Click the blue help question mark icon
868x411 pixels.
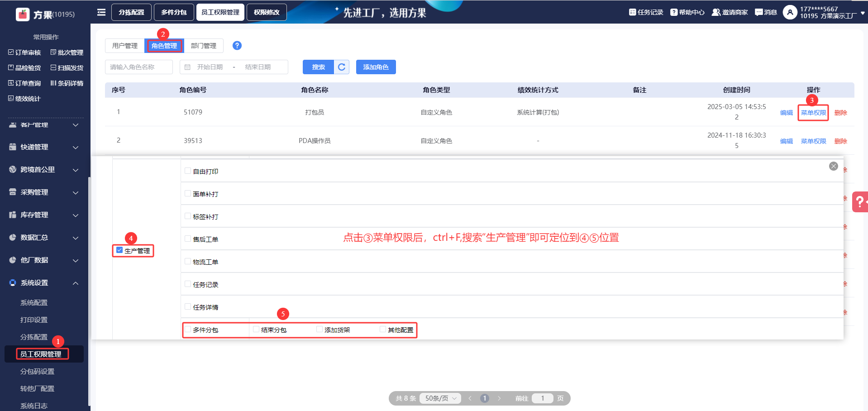point(237,46)
